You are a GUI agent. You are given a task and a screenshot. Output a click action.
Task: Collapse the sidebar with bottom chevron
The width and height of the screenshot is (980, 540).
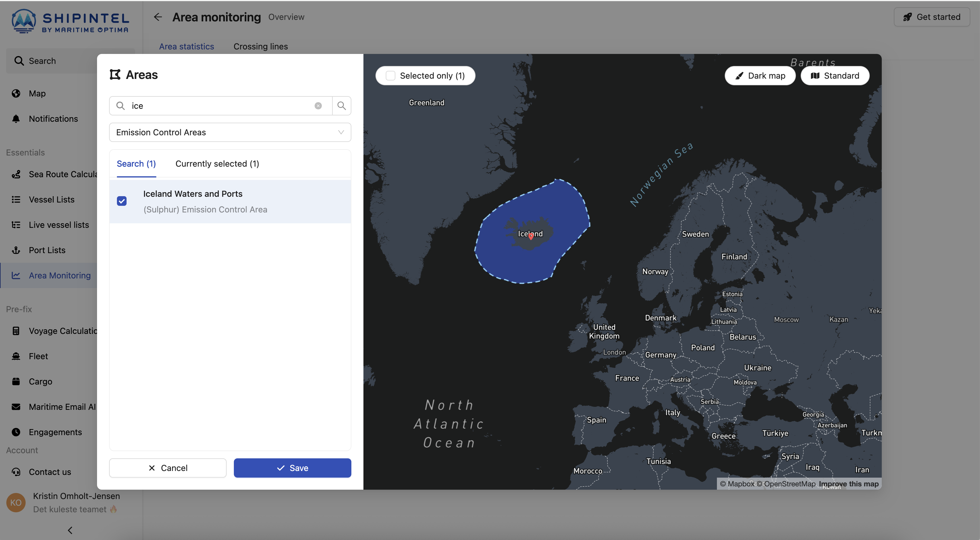[70, 530]
